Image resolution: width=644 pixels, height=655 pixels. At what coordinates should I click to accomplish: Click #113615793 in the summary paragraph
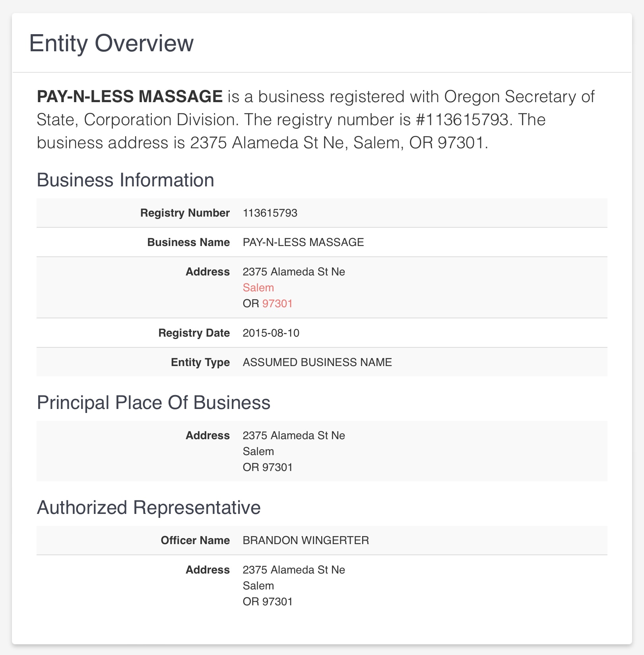click(462, 120)
